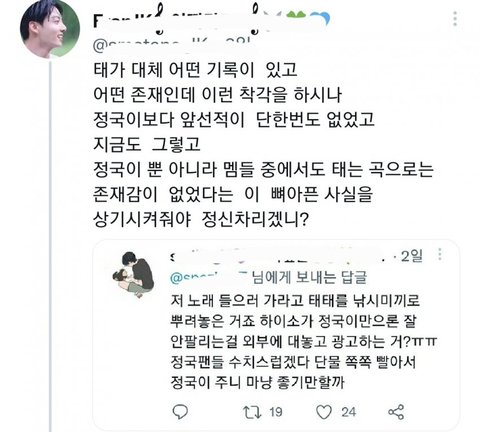
Task: Open the quoted tweet's 2일 timestamp
Action: pyautogui.click(x=411, y=256)
